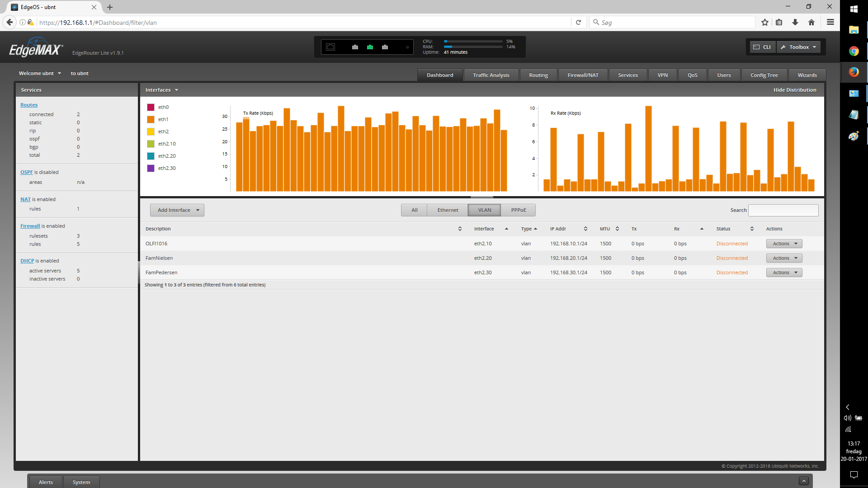Switch interface filter to PPPoE

click(518, 210)
